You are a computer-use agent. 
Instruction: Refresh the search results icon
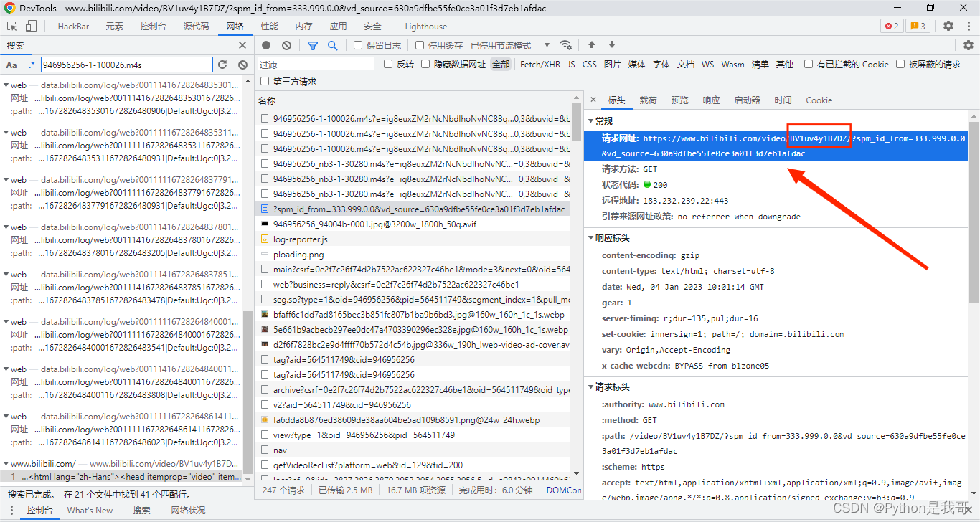pyautogui.click(x=223, y=65)
